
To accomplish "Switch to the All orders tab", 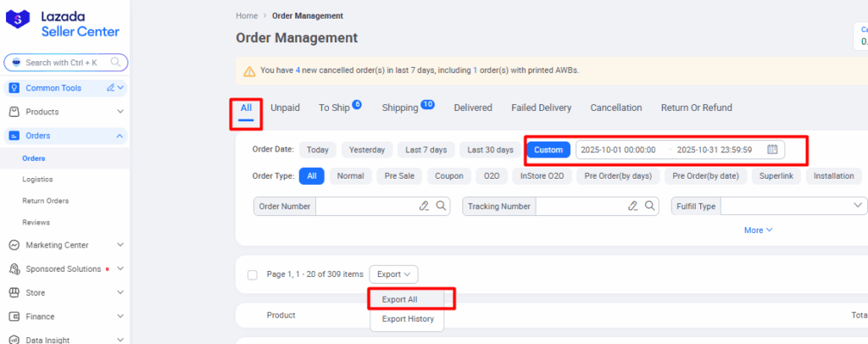I will [x=247, y=108].
